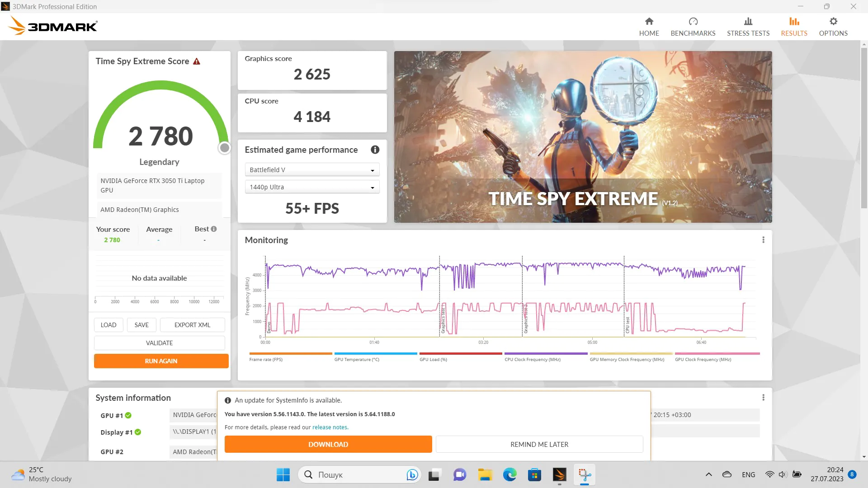The width and height of the screenshot is (868, 488).
Task: Open Microsoft Store from taskbar
Action: click(534, 474)
